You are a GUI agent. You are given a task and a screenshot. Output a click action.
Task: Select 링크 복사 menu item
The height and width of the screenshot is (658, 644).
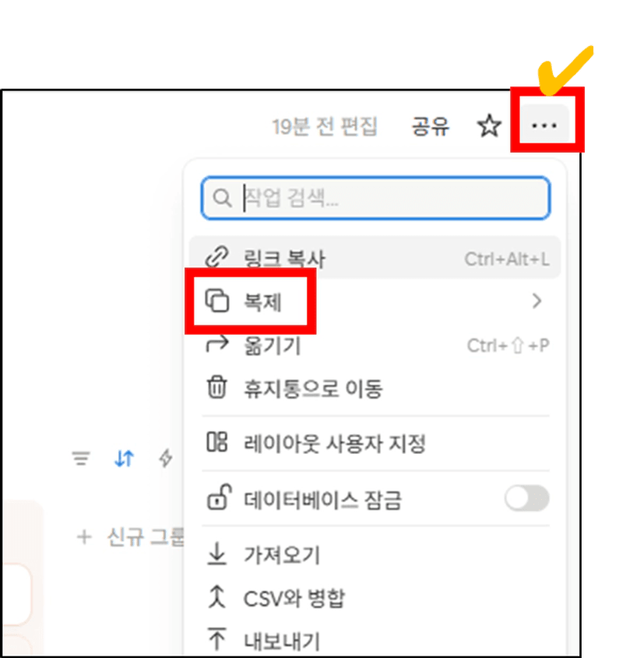point(375,257)
